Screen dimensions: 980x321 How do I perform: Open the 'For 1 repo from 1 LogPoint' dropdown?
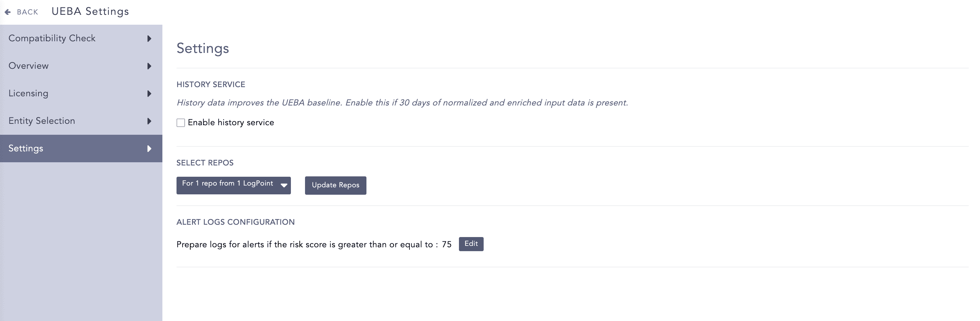[233, 185]
